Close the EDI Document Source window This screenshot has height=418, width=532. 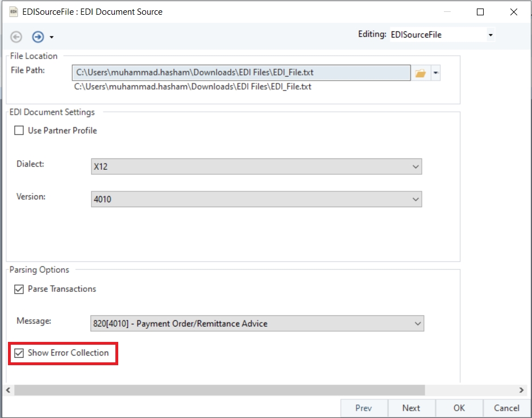pyautogui.click(x=514, y=12)
